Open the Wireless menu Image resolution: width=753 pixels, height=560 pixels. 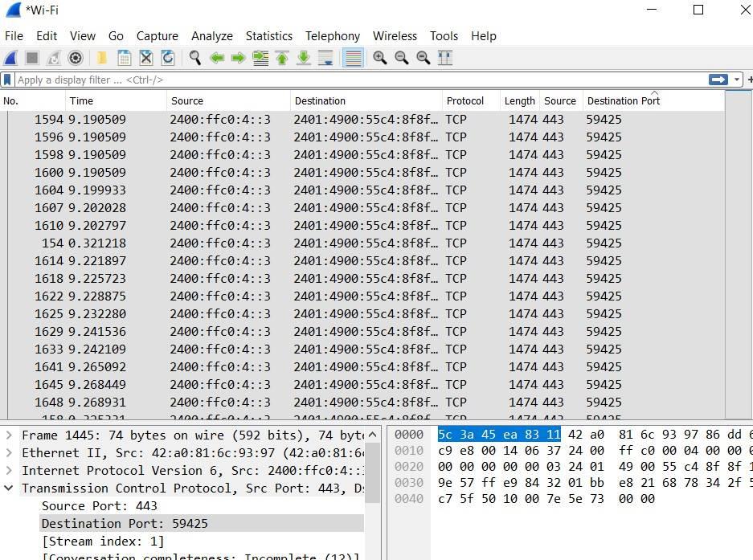pos(395,36)
